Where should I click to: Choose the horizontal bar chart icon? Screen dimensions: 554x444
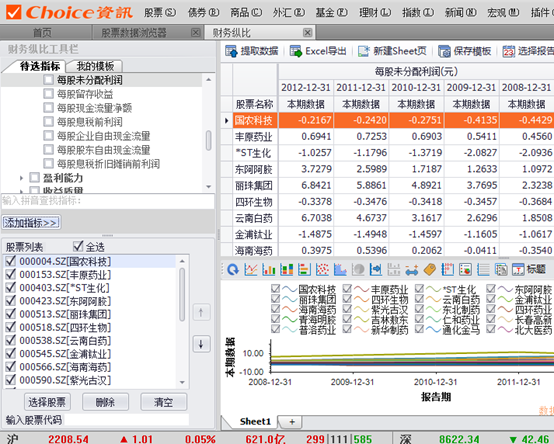coord(304,270)
